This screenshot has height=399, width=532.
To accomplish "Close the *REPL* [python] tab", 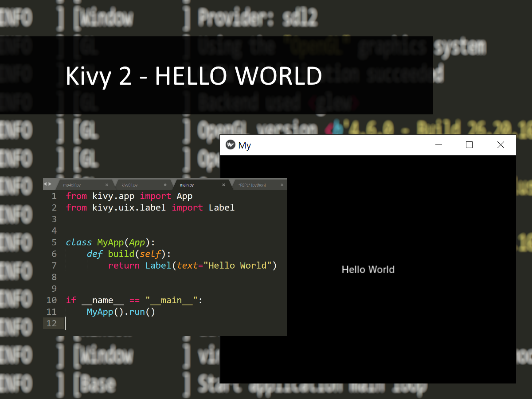I will [282, 184].
